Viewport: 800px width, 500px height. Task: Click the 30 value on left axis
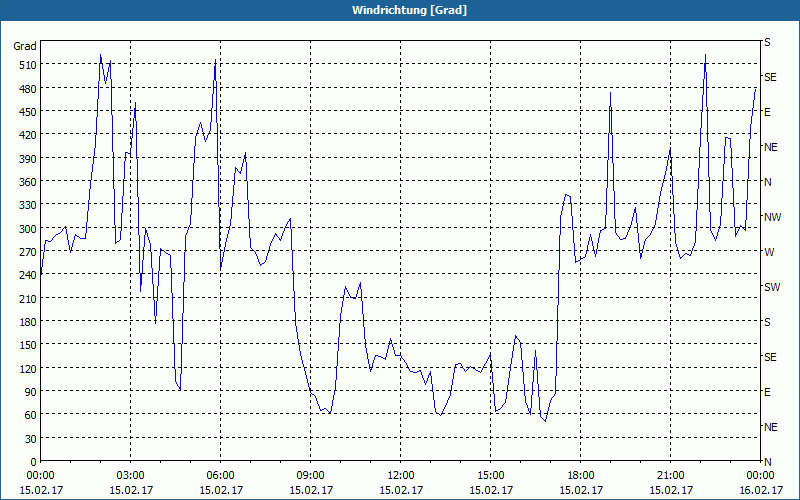click(x=31, y=438)
